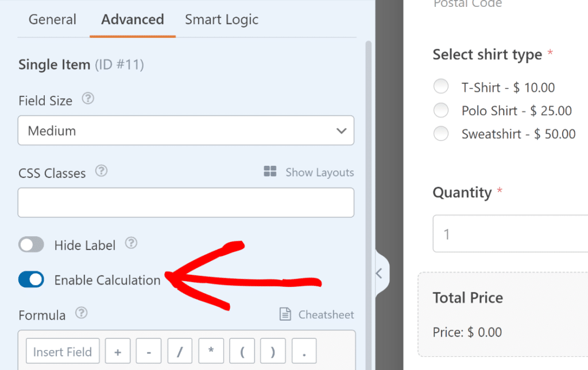Disable the Enable Calculation toggle

tap(31, 279)
